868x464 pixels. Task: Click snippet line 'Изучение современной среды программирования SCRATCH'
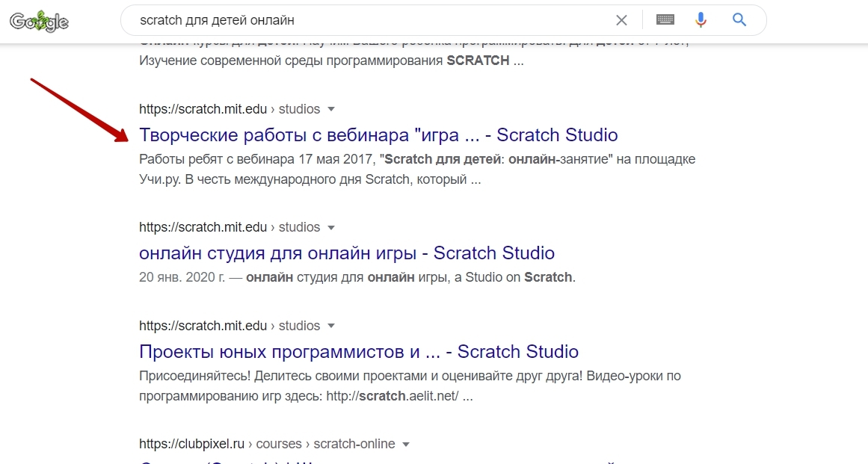point(331,61)
